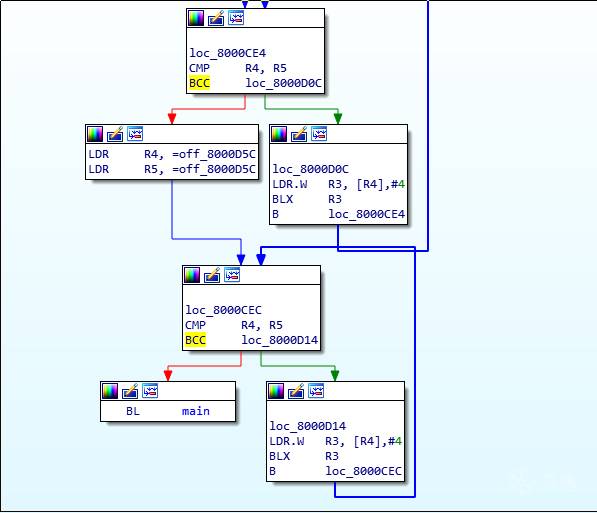The height and width of the screenshot is (513, 597).
Task: Click the LDR.W R3 instruction in loc_8000D14
Action: point(335,441)
